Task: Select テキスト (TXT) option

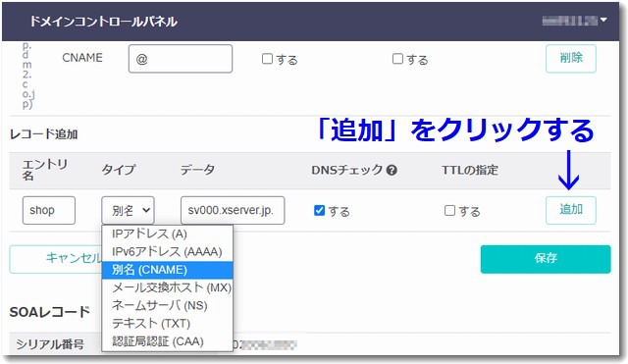Action: (x=168, y=323)
